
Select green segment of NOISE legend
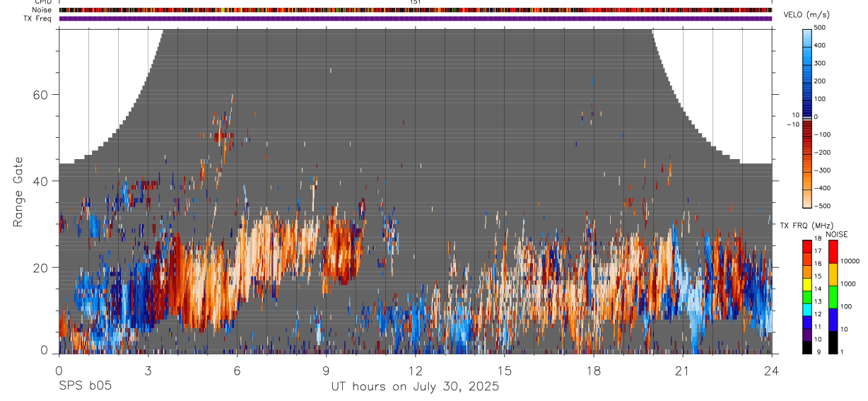[833, 297]
